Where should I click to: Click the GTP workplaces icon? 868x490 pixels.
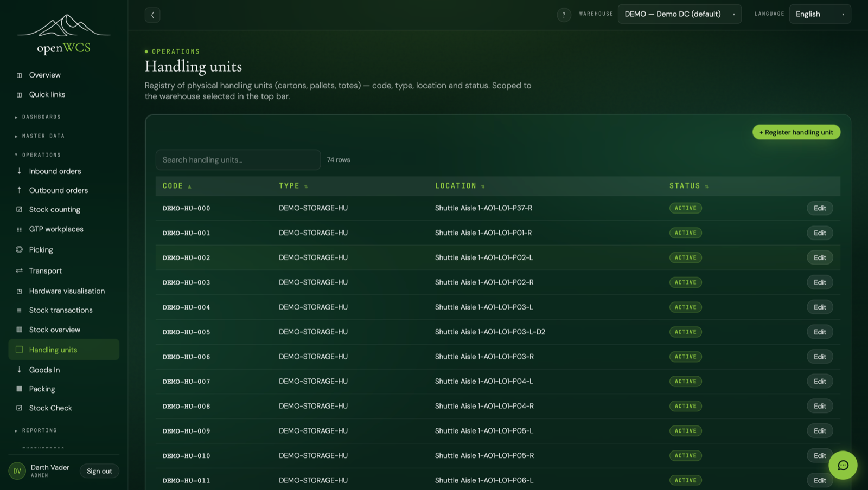[19, 229]
